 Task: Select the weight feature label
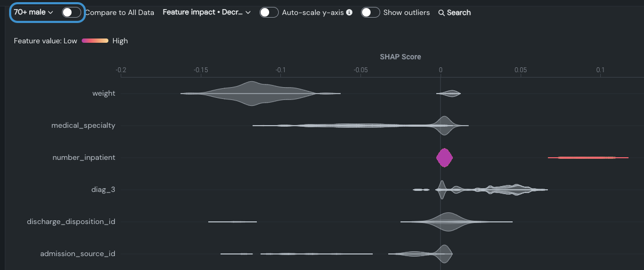104,94
